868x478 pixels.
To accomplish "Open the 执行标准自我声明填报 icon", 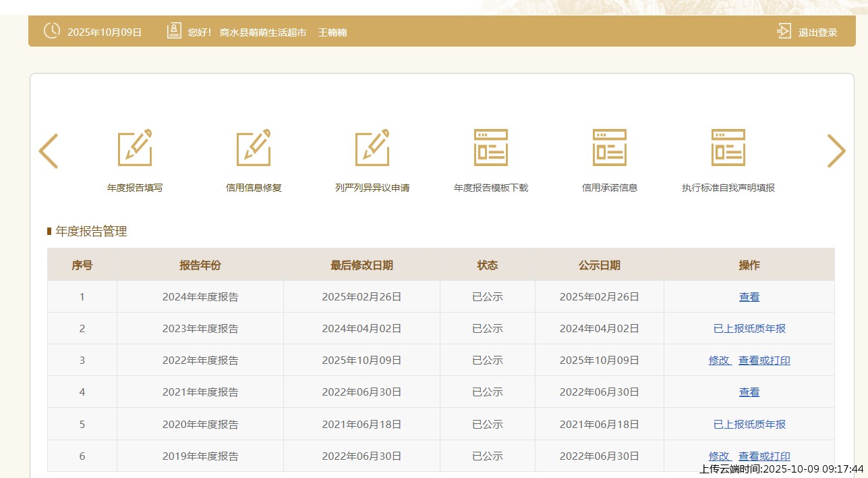I will click(728, 148).
